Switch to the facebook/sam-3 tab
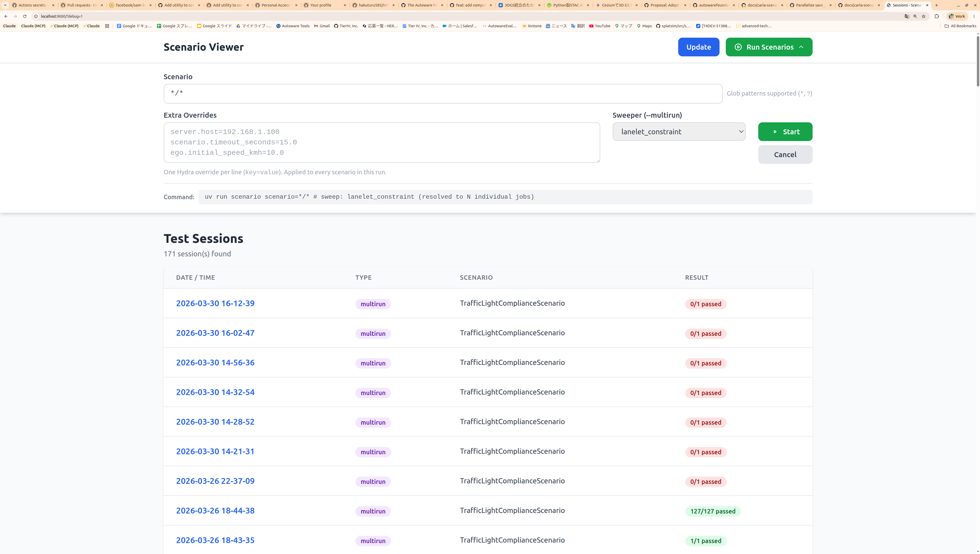This screenshot has width=980, height=554. 130,5
